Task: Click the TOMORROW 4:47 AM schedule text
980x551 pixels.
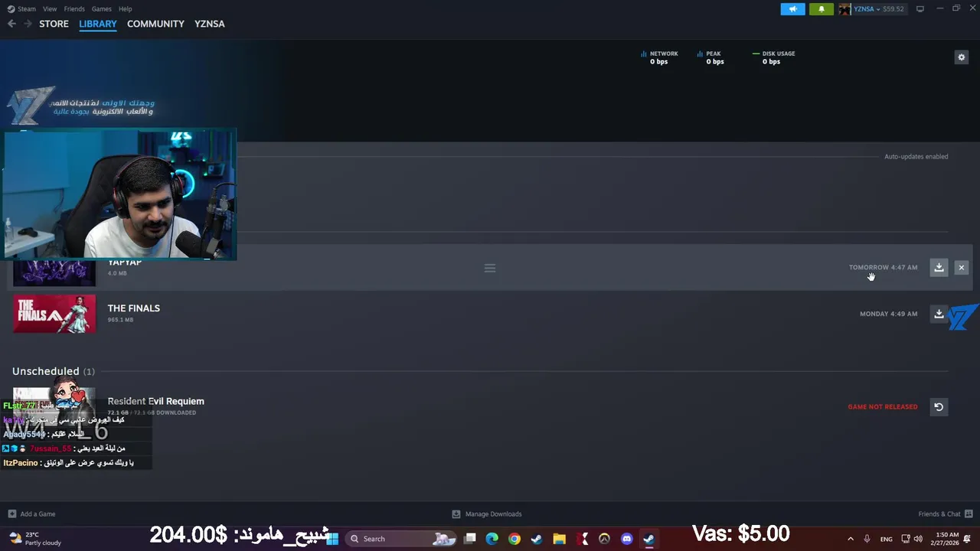Action: [883, 268]
